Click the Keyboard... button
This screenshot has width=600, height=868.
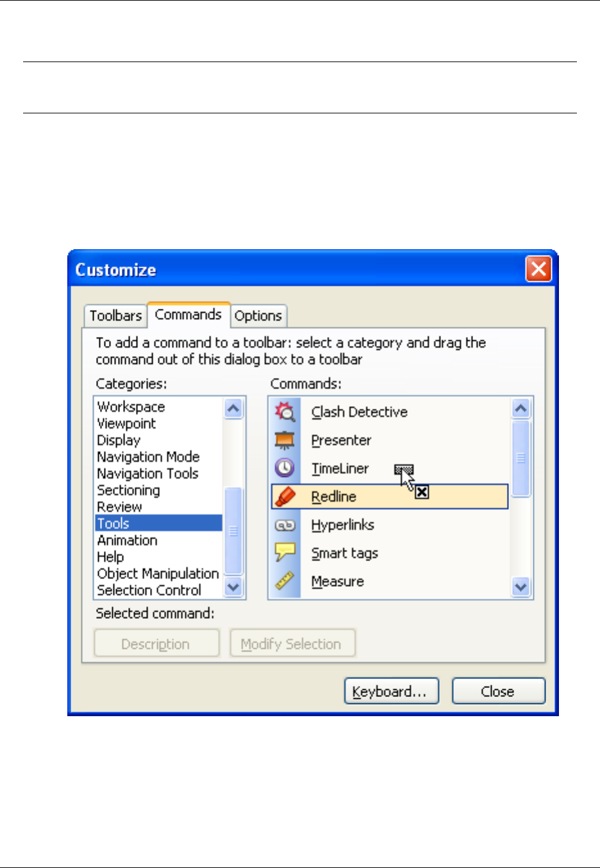pyautogui.click(x=392, y=691)
